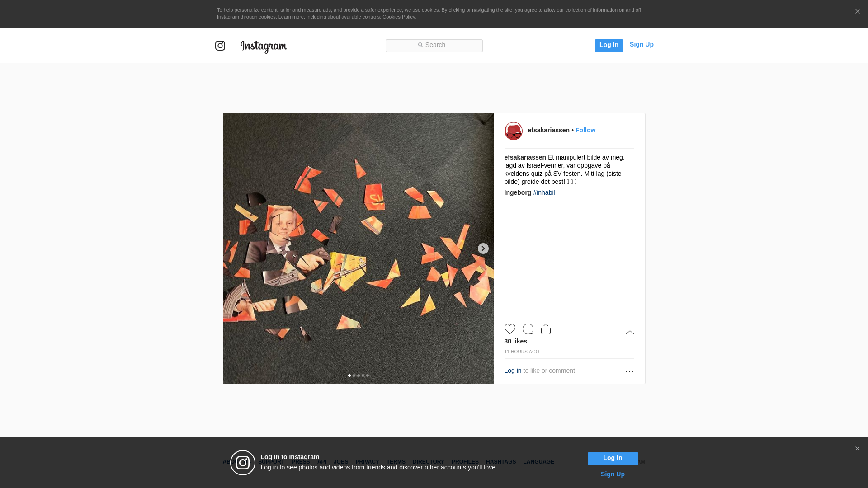This screenshot has width=868, height=488.
Task: Open efsakariassen profile avatar
Action: 514,131
